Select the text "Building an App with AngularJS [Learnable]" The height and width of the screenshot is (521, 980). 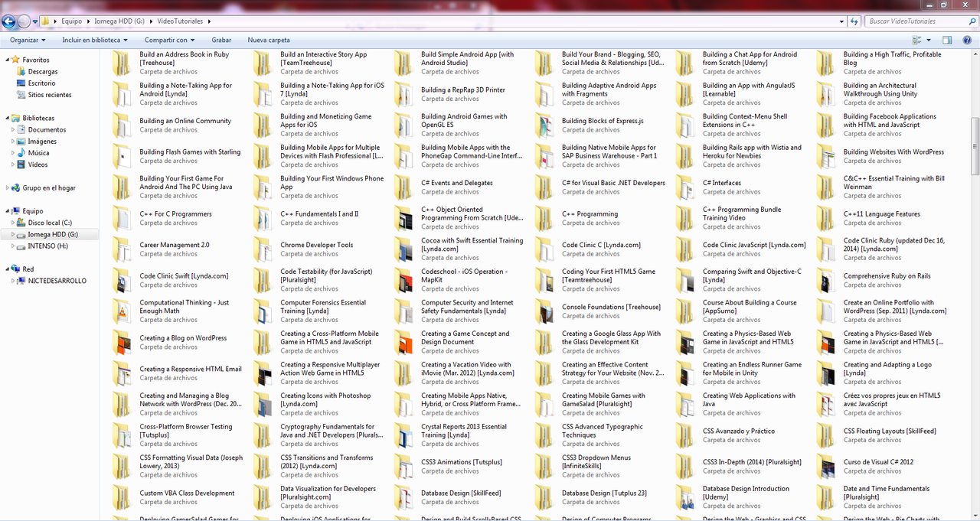(749, 90)
